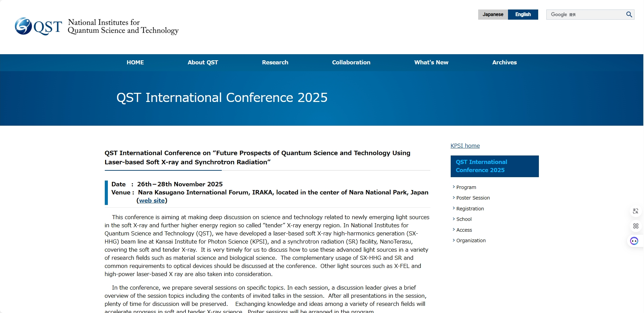The width and height of the screenshot is (644, 313).
Task: Open the What's New menu item
Action: 431,62
